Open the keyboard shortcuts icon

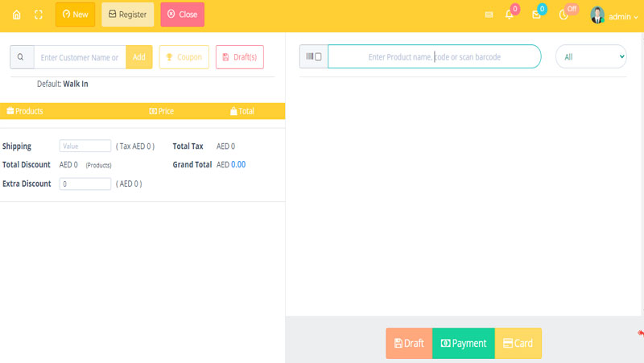pyautogui.click(x=489, y=14)
